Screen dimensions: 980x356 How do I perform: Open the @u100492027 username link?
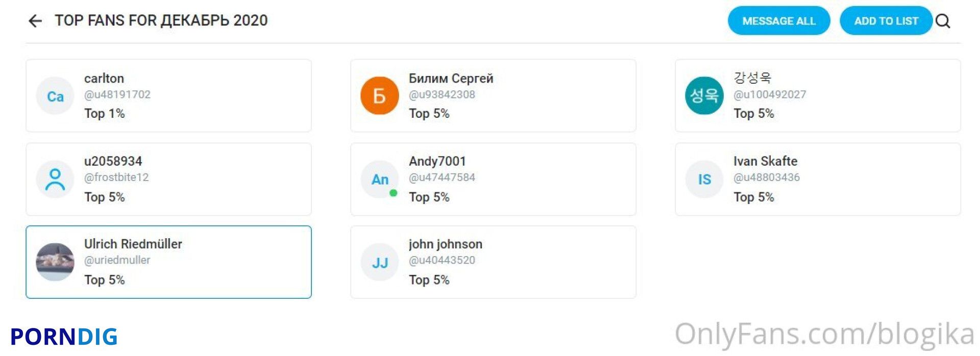click(770, 95)
